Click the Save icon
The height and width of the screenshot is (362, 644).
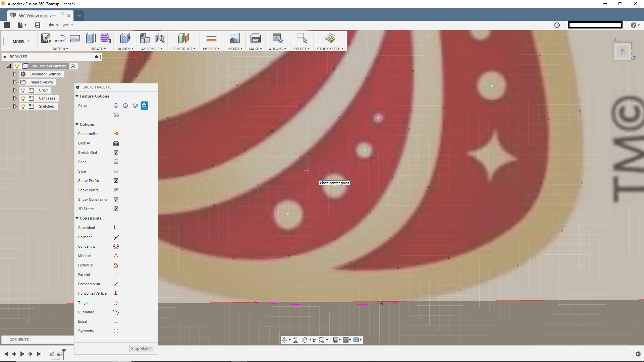point(38,25)
